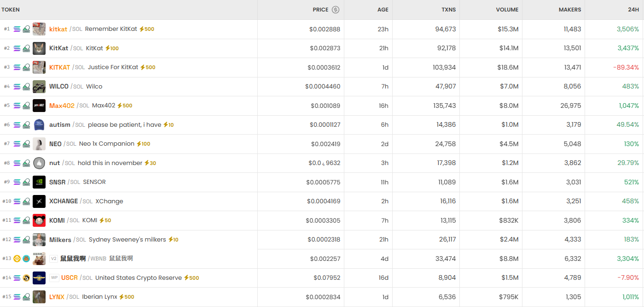Click the ⚡100 boost icon next to NEO
Screen dimensions: 644x307
(x=144, y=143)
